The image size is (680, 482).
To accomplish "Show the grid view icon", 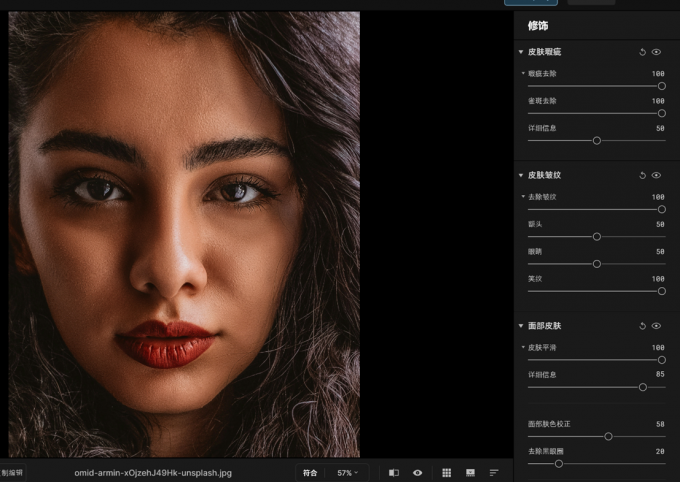I will click(447, 472).
